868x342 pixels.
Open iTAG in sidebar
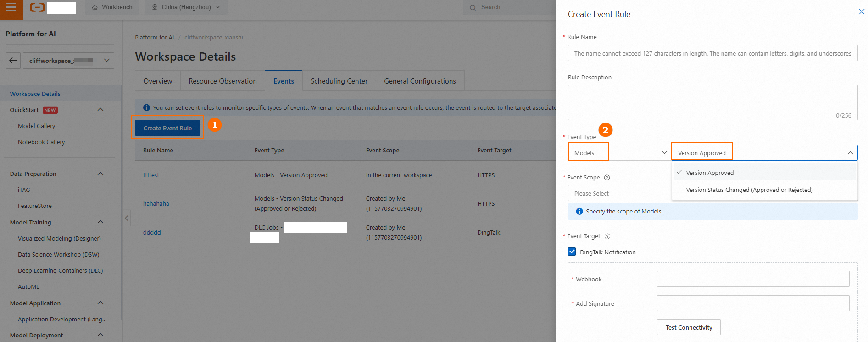point(24,190)
